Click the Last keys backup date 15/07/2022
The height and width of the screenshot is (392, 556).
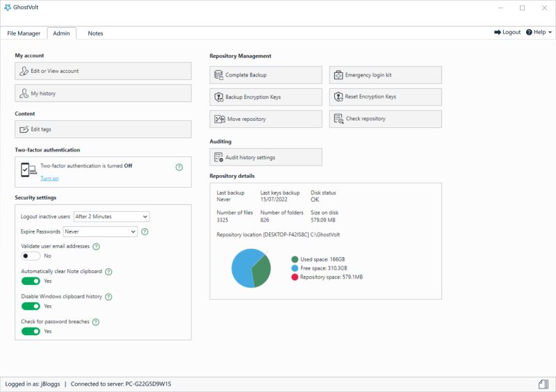[x=274, y=199]
